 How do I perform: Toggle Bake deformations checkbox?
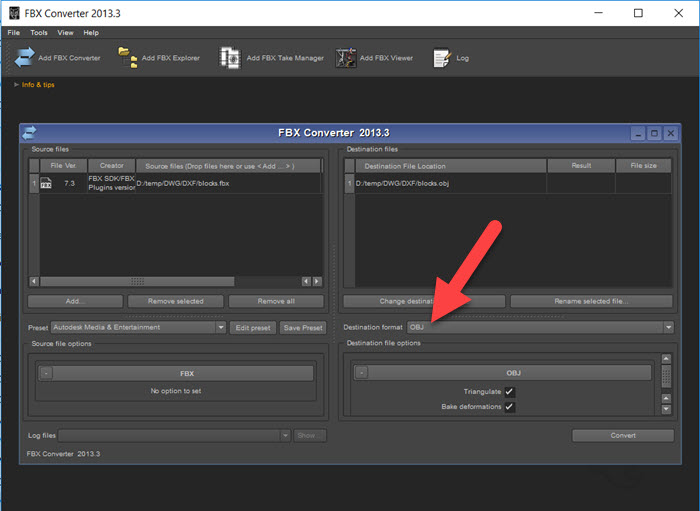coord(509,407)
